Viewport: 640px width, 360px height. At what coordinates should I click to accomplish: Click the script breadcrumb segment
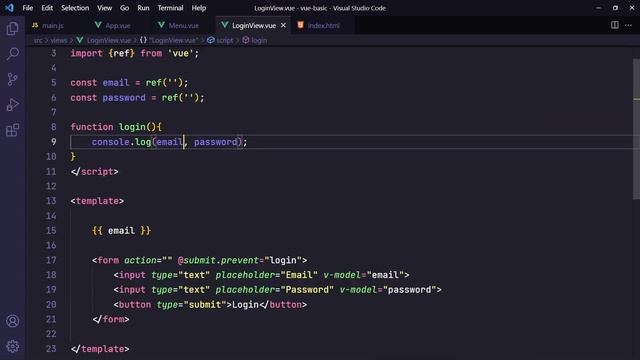pos(224,40)
